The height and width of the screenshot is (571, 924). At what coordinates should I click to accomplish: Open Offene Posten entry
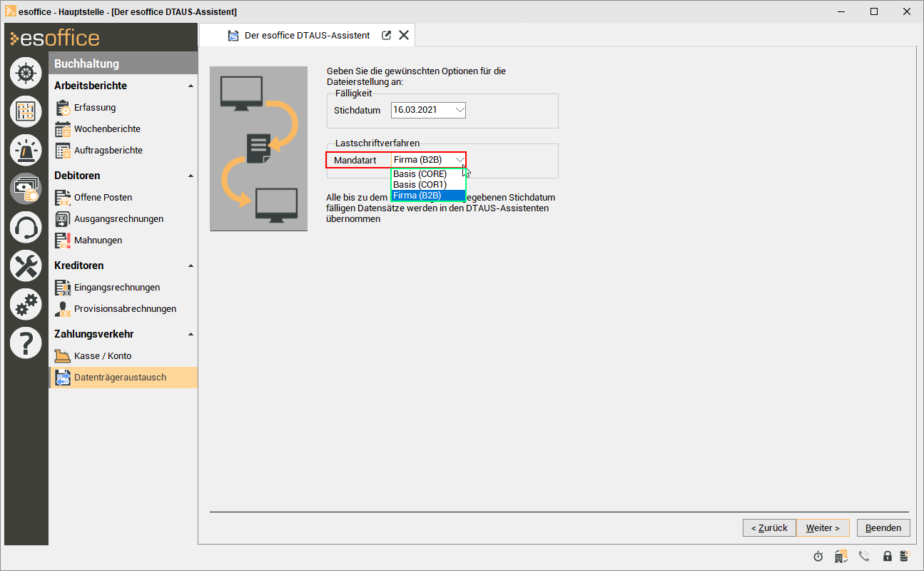103,198
